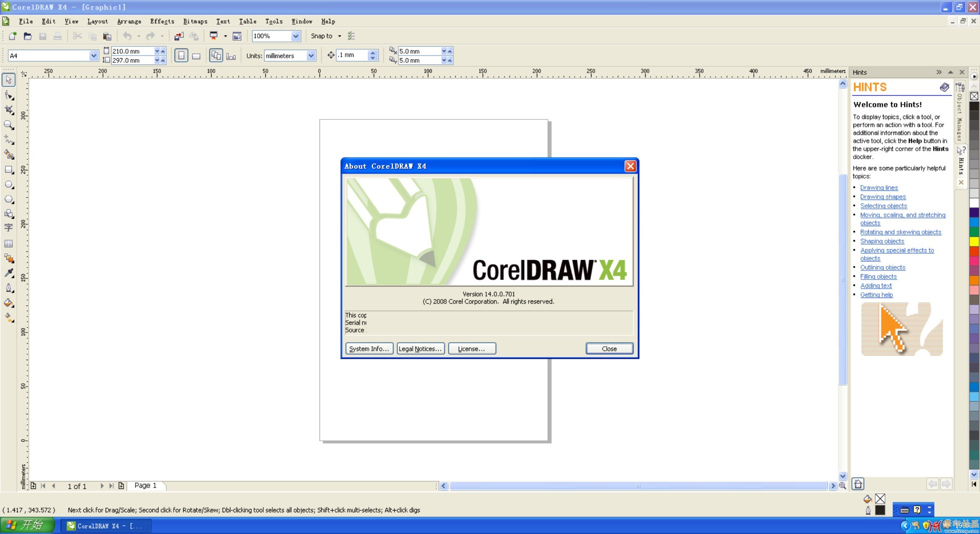Open the Units dropdown set to millimeters
This screenshot has height=534, width=980.
coord(311,55)
